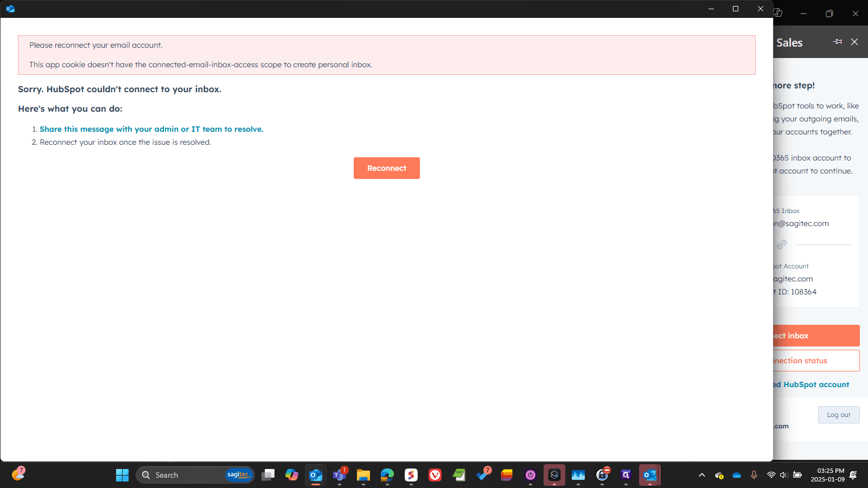This screenshot has height=488, width=868.
Task: Close the HubSpot Sales side panel
Action: (854, 42)
